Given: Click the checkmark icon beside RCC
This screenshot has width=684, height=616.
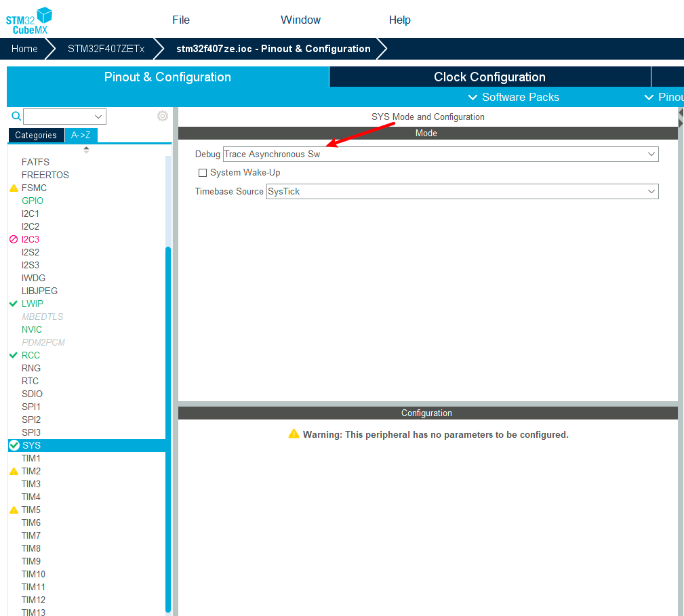Looking at the screenshot, I should (14, 355).
